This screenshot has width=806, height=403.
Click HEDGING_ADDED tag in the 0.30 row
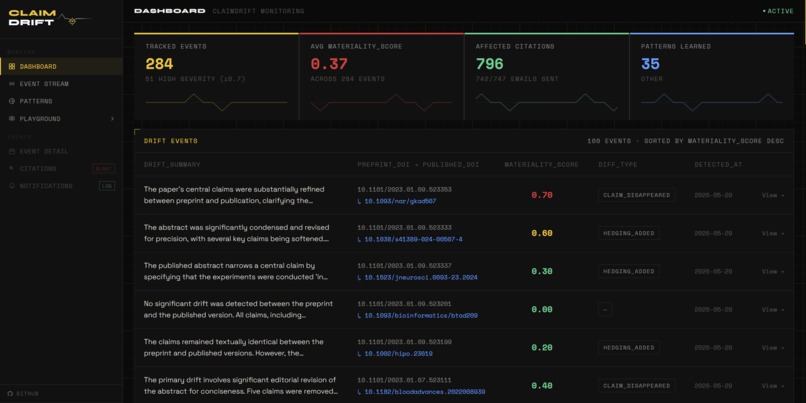[x=629, y=271]
